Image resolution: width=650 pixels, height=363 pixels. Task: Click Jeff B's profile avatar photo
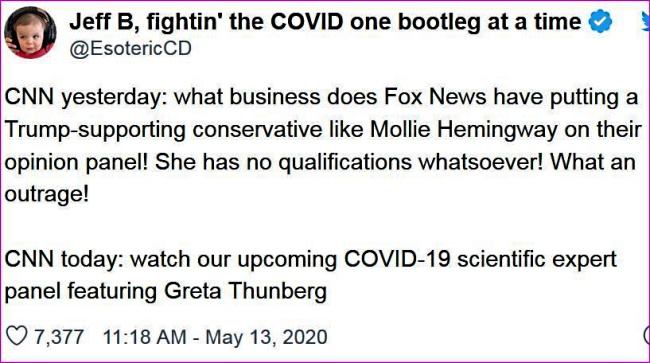click(30, 32)
